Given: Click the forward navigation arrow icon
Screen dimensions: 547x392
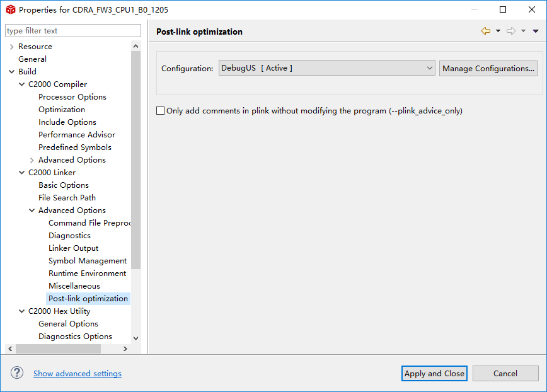Looking at the screenshot, I should pyautogui.click(x=511, y=31).
